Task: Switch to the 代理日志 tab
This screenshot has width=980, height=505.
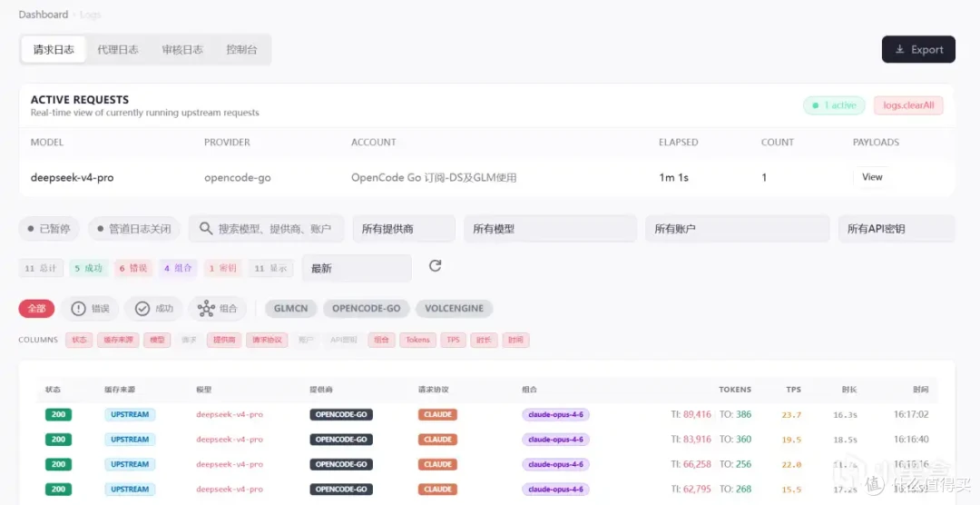Action: 118,49
